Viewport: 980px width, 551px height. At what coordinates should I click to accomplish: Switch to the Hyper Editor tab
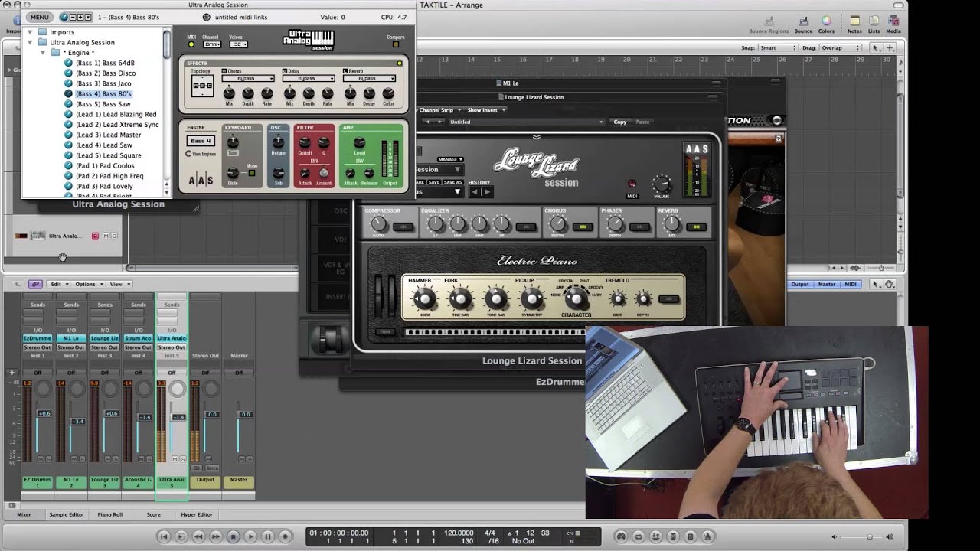[197, 514]
